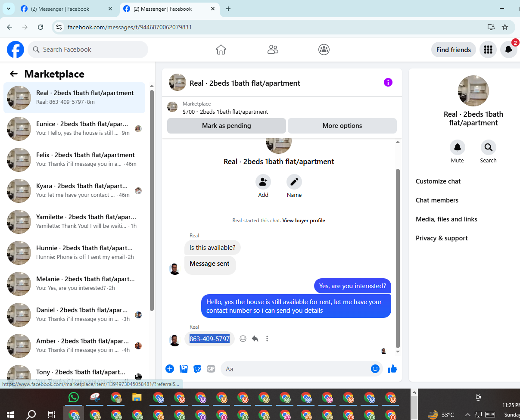Choose a sticker with the sticker icon
Viewport: 520px width, 420px height.
click(197, 369)
